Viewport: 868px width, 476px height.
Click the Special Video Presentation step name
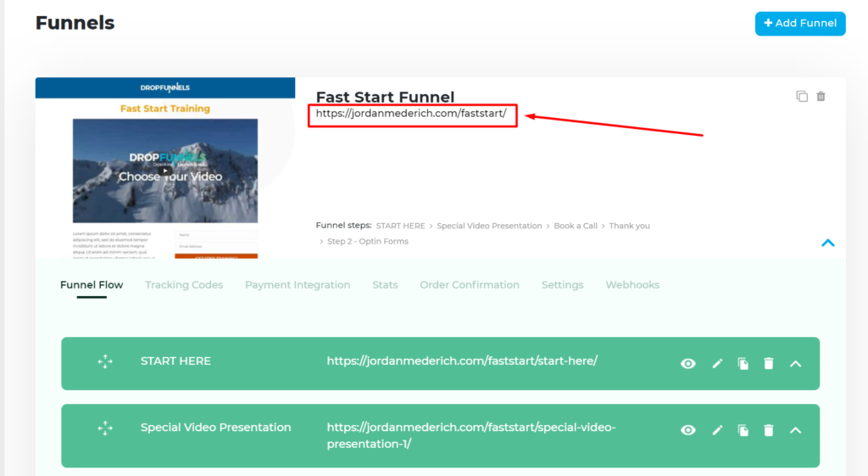click(216, 428)
